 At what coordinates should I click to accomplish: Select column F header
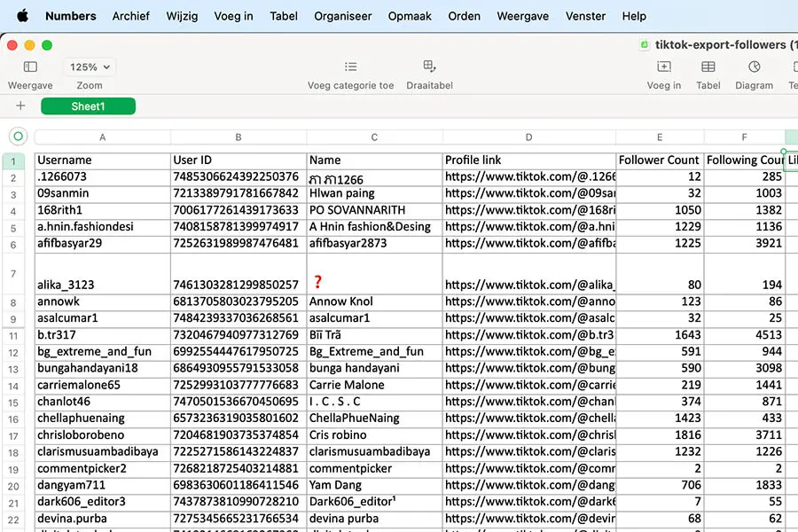[x=744, y=137]
